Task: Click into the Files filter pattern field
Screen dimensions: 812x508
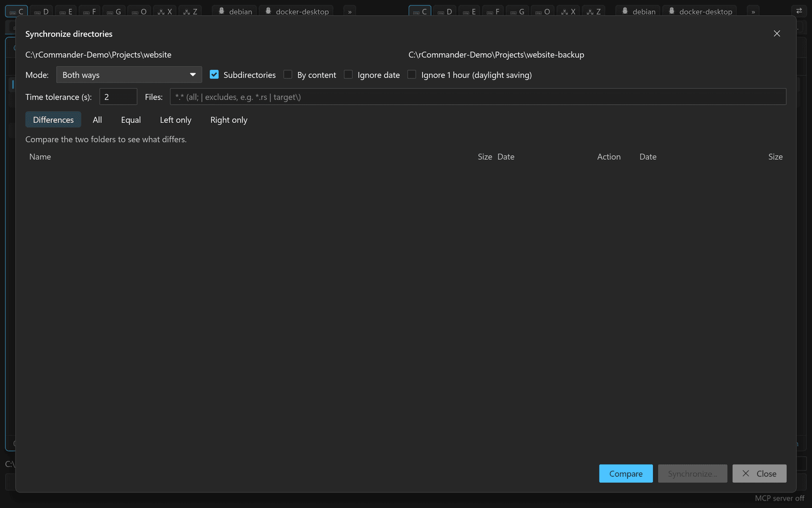Action: (x=478, y=97)
